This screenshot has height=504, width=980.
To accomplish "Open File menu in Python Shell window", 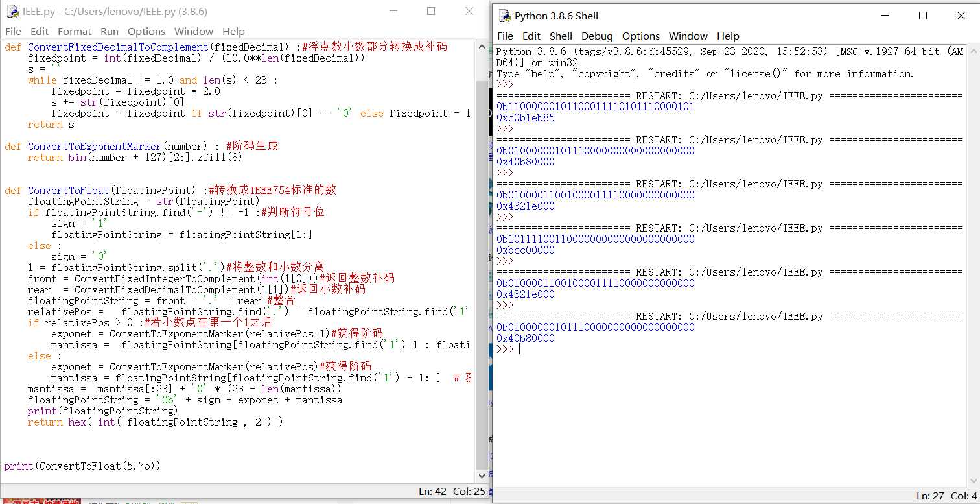I will point(505,36).
